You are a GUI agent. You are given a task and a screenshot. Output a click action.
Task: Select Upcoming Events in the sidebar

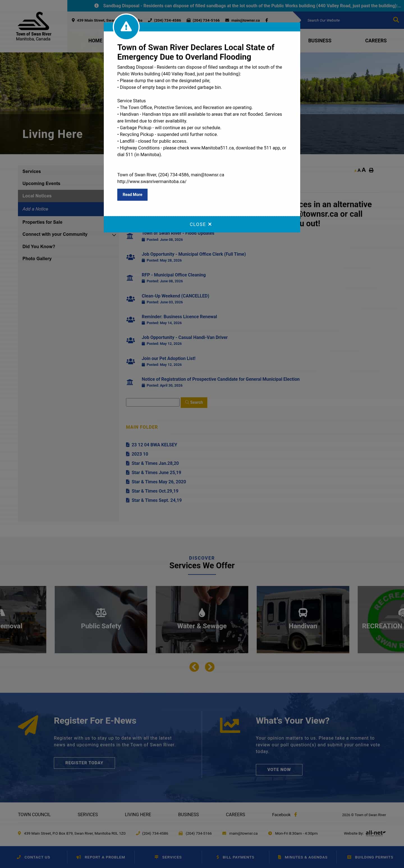[x=41, y=183]
